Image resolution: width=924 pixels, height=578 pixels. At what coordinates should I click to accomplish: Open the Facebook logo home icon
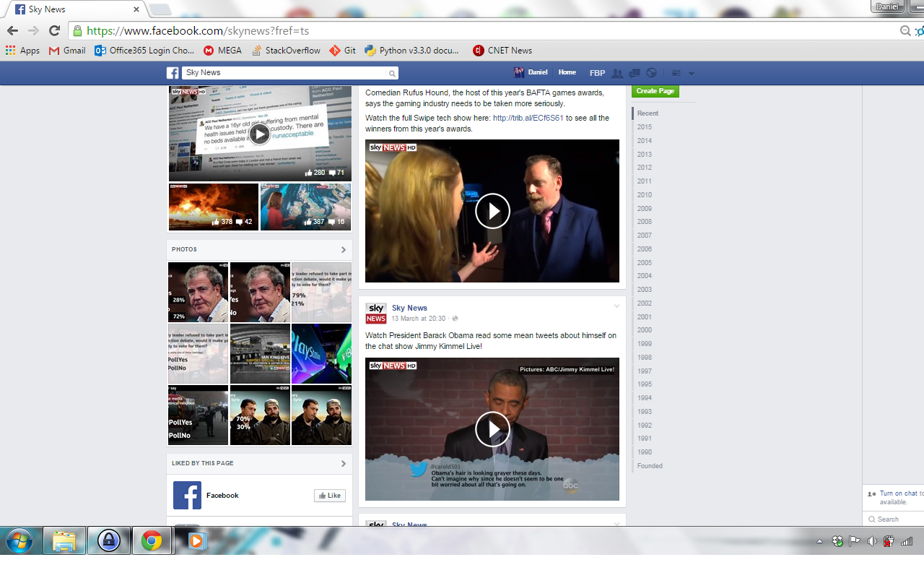(x=173, y=73)
